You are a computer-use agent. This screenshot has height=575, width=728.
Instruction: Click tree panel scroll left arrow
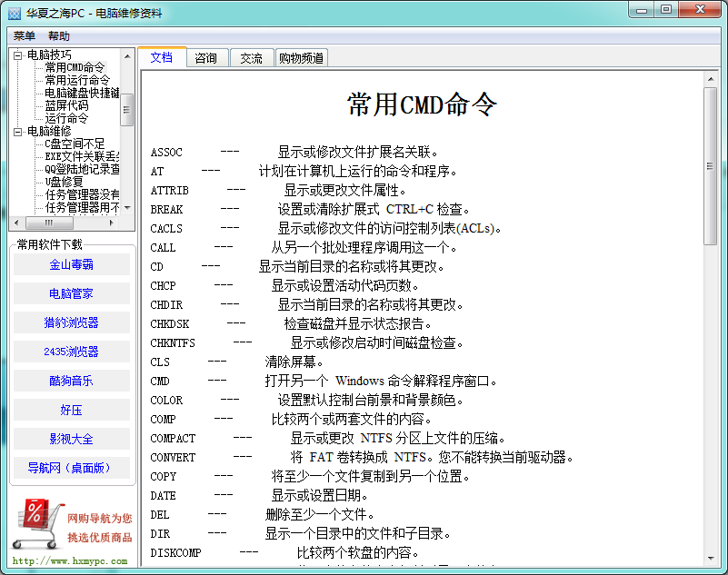(16, 223)
